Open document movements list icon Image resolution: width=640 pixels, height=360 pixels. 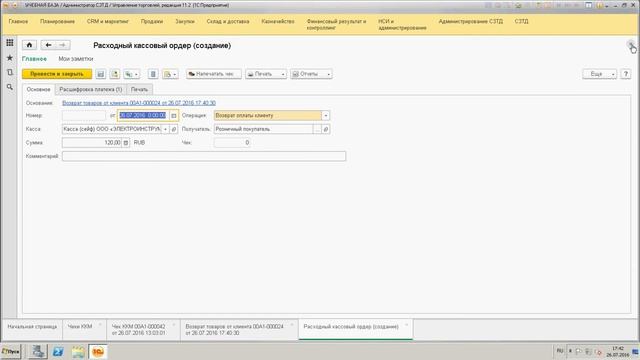[153, 74]
